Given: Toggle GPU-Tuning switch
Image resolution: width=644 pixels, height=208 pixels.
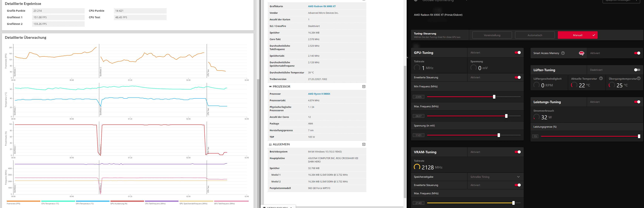Looking at the screenshot, I should tap(517, 53).
